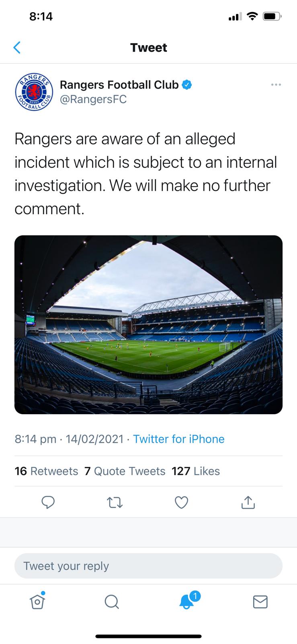Open the Search tab magnifier

[111, 601]
